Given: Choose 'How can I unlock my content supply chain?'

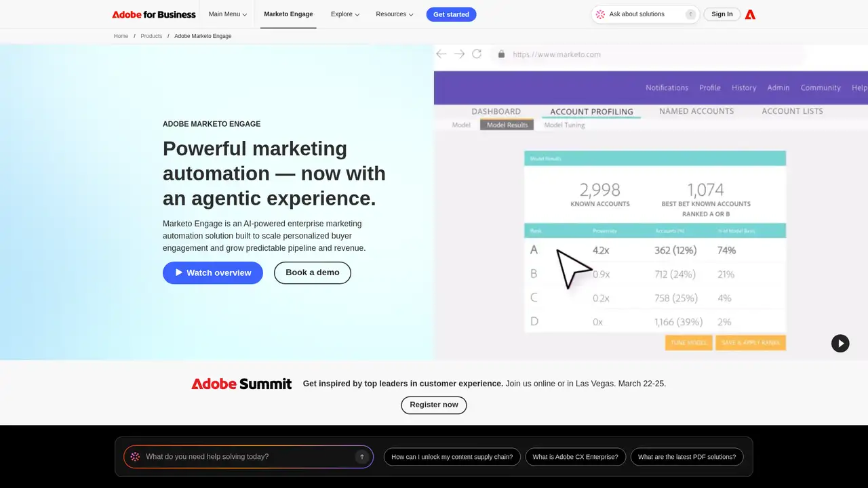Looking at the screenshot, I should pos(452,457).
